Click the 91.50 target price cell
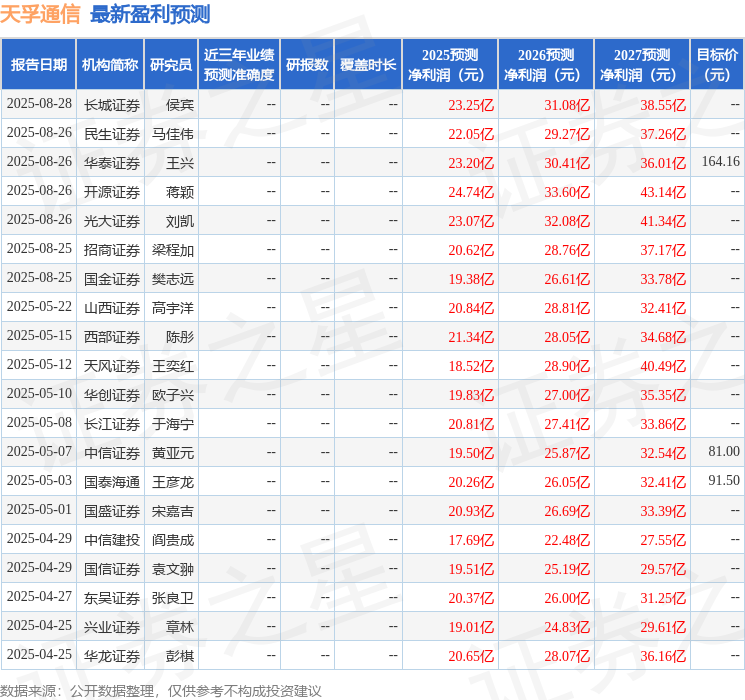Screen dimensions: 745x700 724,480
